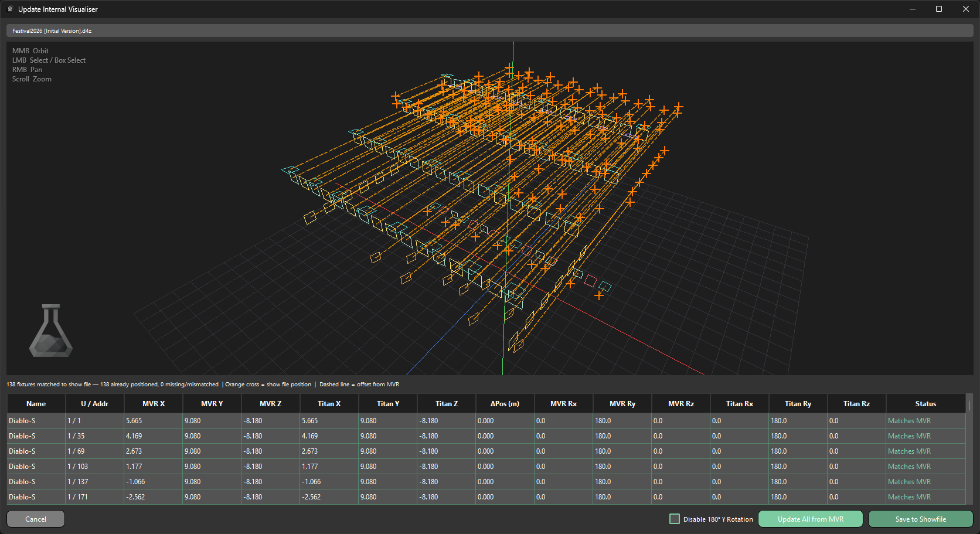Screen dimensions: 980x534
Task: Sort by Name column header
Action: coord(36,403)
